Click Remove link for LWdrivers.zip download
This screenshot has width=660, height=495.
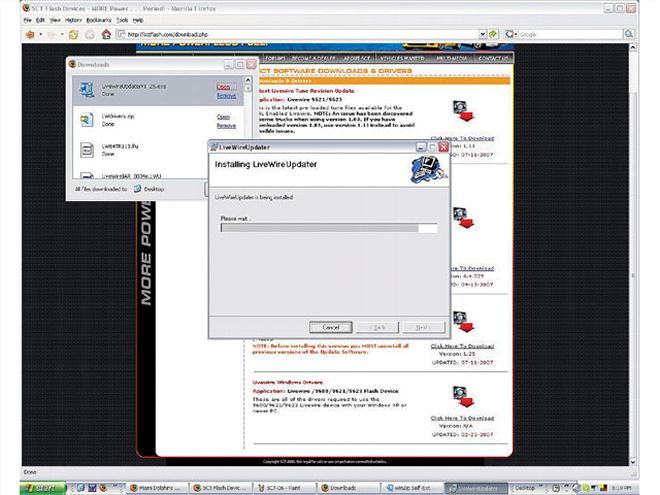pyautogui.click(x=226, y=125)
